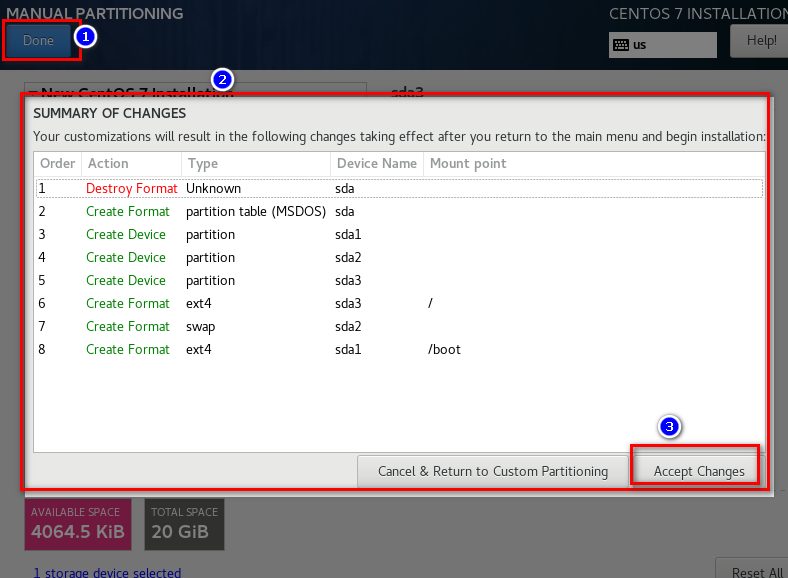
Task: Click the /boot mount point cell
Action: click(x=444, y=350)
